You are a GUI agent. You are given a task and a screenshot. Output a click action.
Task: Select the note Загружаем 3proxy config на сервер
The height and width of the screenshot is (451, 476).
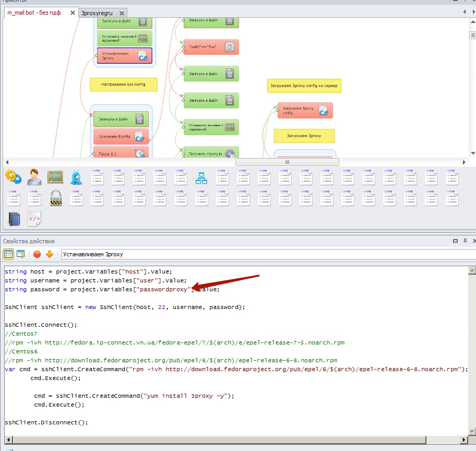(304, 86)
